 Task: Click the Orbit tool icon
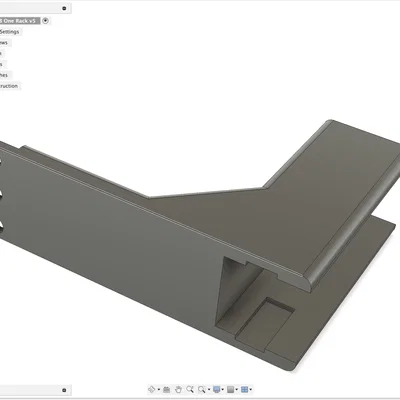coord(152,389)
